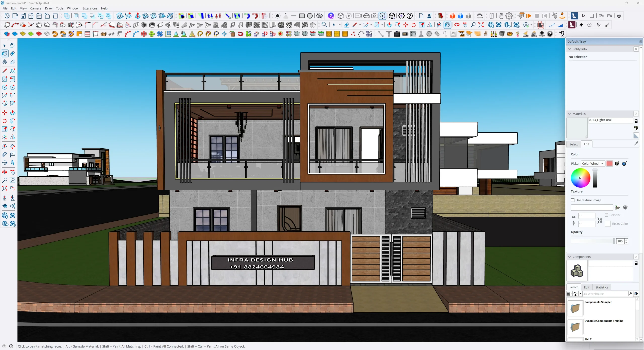Click In Model home button in Components
The image size is (644, 350).
(575, 294)
